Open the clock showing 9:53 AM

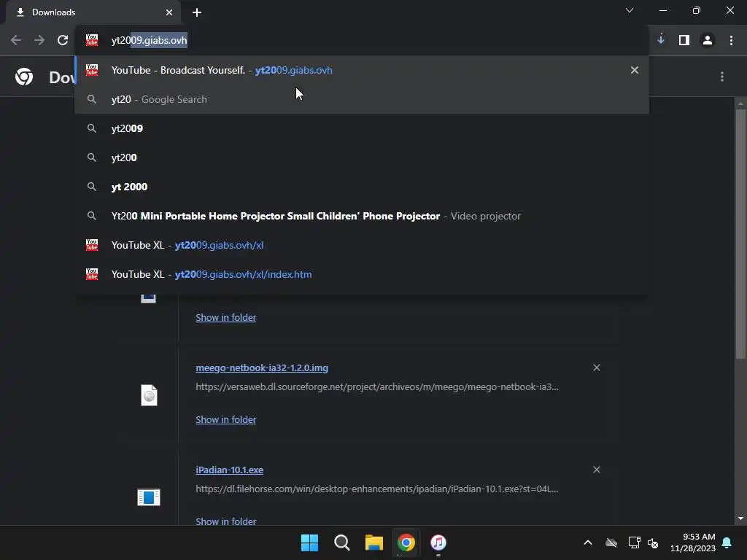pyautogui.click(x=693, y=542)
